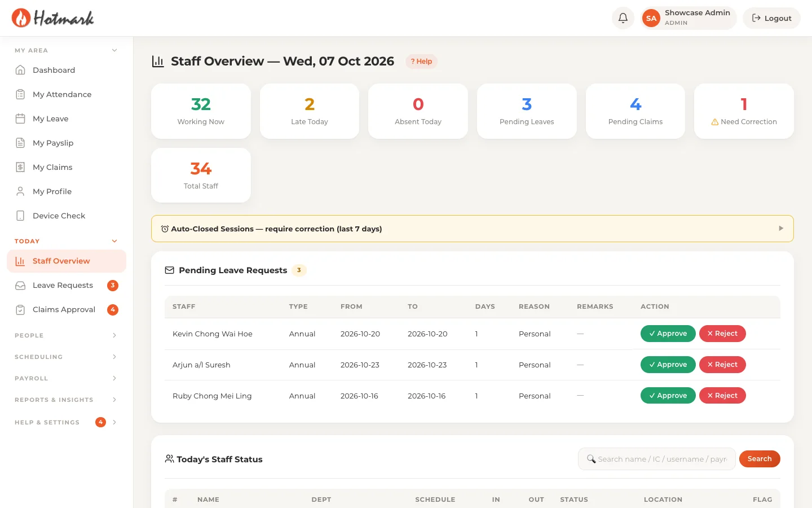Click the Dashboard home icon

click(20, 70)
